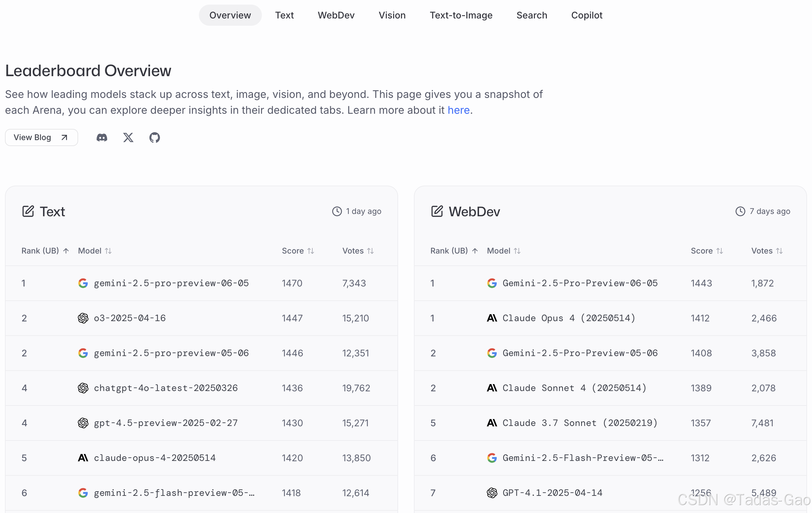Click model name gemini-2.5-pro-preview-06-05 in Text
Image resolution: width=812 pixels, height=513 pixels.
[171, 283]
